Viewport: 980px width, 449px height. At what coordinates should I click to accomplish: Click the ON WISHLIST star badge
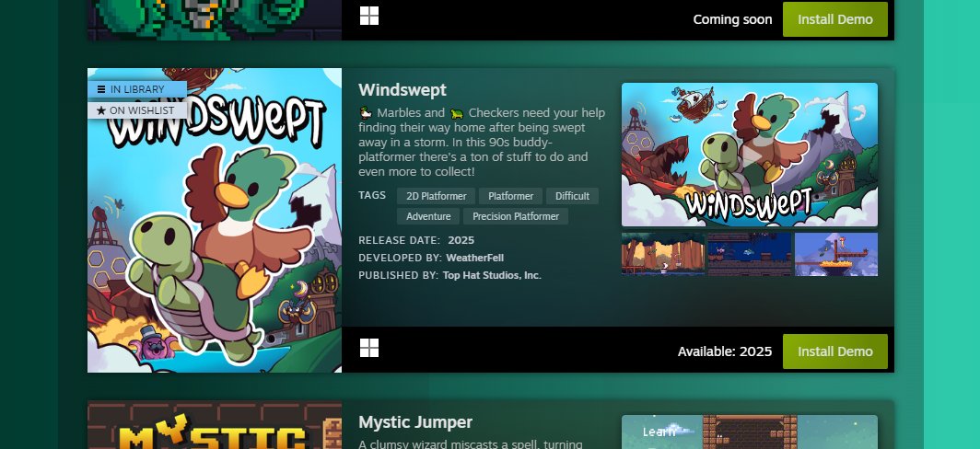click(x=137, y=110)
